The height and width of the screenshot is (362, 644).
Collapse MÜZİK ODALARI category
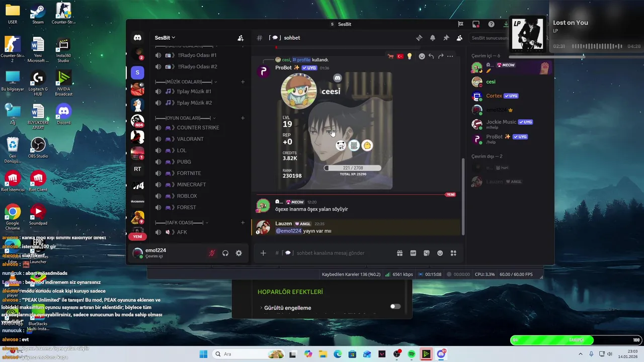[x=186, y=81]
